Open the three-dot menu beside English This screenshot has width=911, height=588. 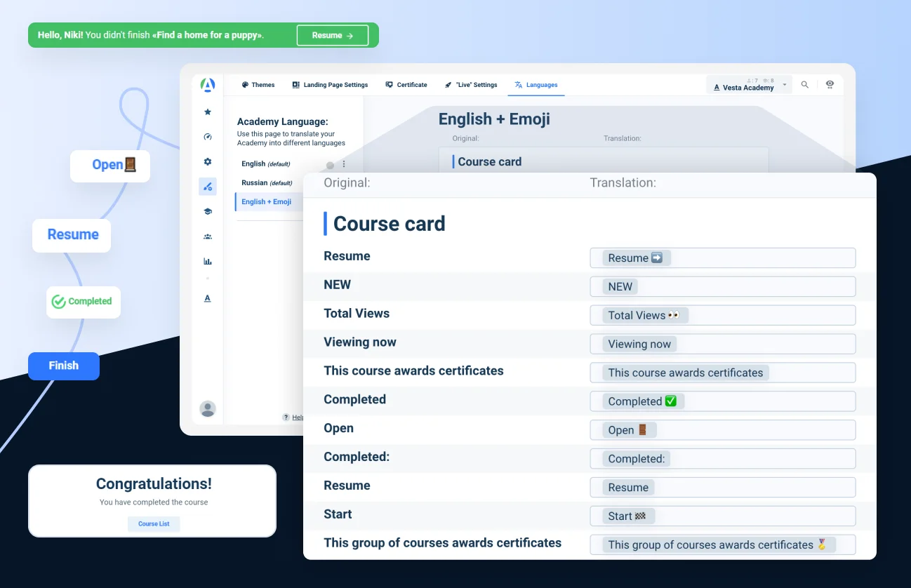pos(344,164)
